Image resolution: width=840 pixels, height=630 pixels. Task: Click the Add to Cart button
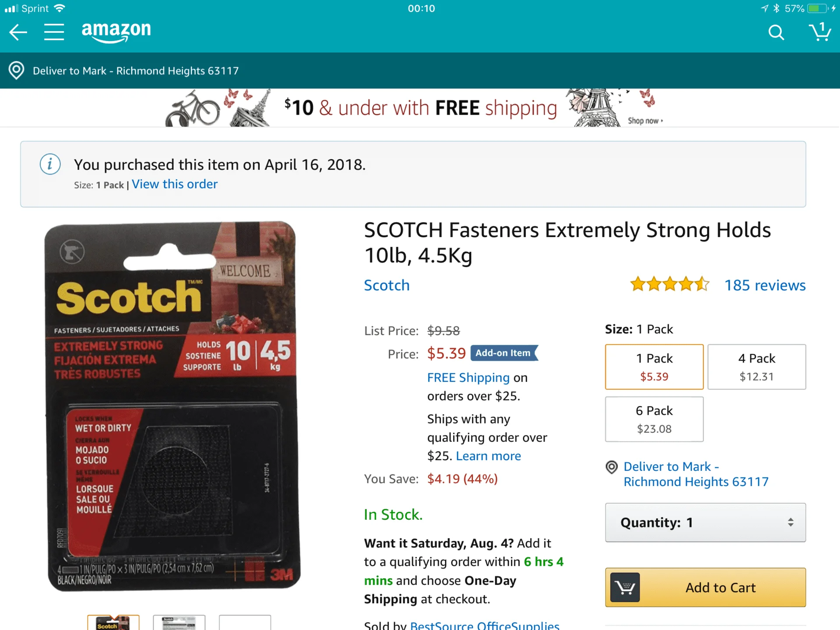(x=705, y=587)
